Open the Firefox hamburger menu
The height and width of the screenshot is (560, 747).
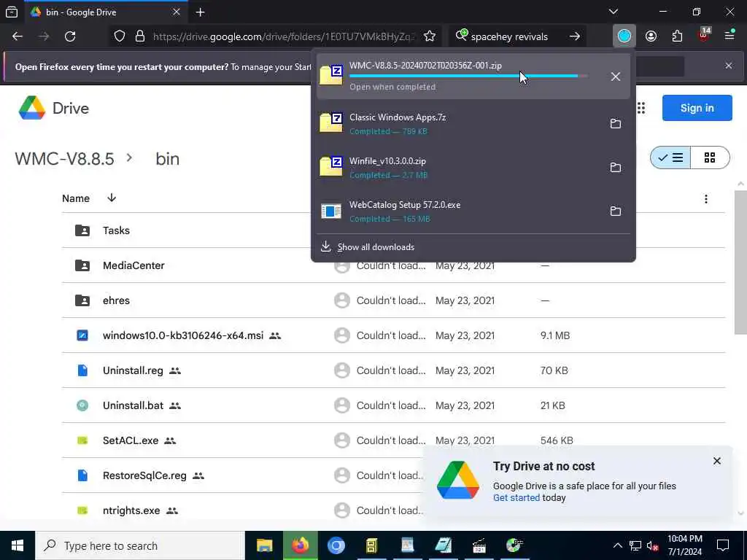point(729,36)
